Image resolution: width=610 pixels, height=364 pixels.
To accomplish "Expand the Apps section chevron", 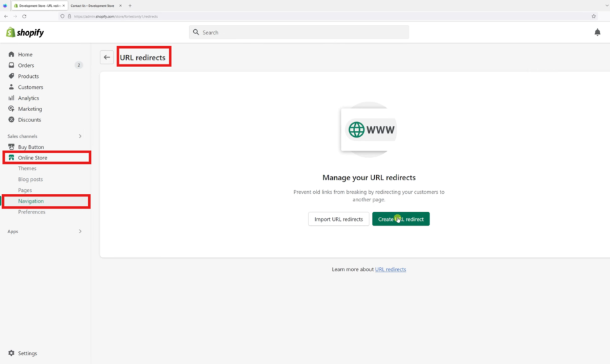I will click(x=80, y=231).
